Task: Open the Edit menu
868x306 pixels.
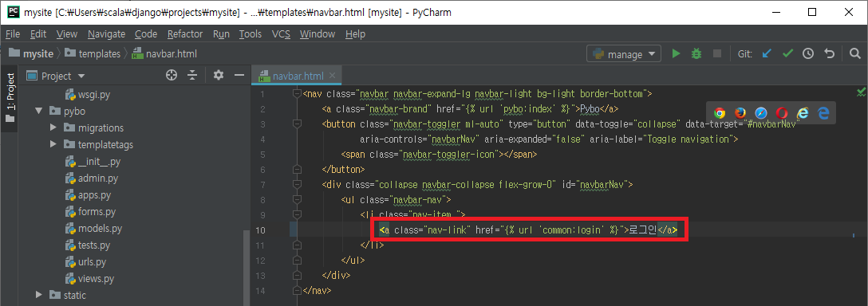Action: coord(38,34)
